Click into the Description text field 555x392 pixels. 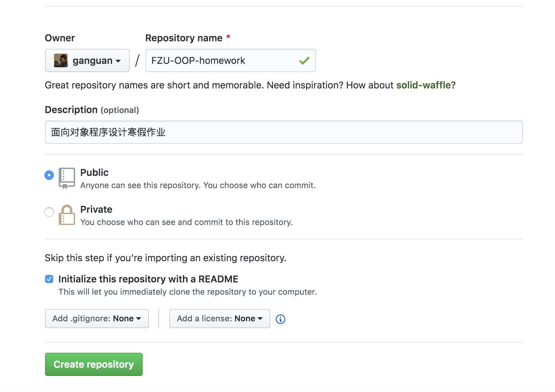pyautogui.click(x=283, y=132)
